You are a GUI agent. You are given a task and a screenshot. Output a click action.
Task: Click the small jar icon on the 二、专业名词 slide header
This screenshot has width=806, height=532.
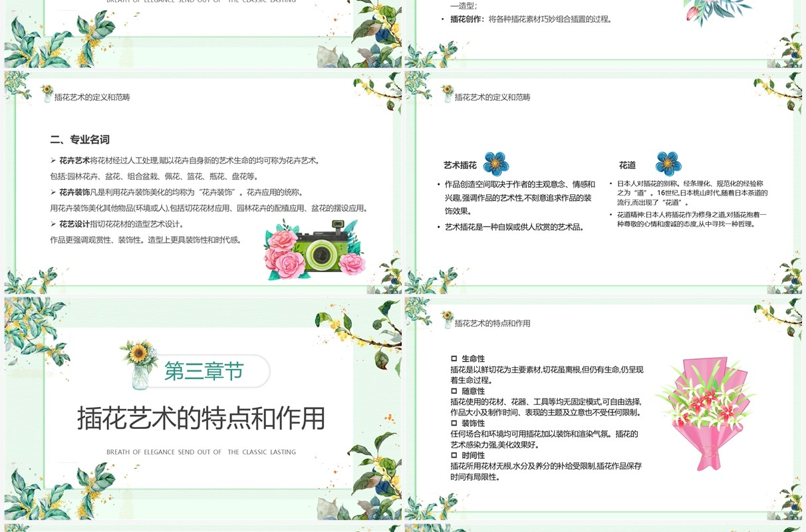pyautogui.click(x=47, y=93)
